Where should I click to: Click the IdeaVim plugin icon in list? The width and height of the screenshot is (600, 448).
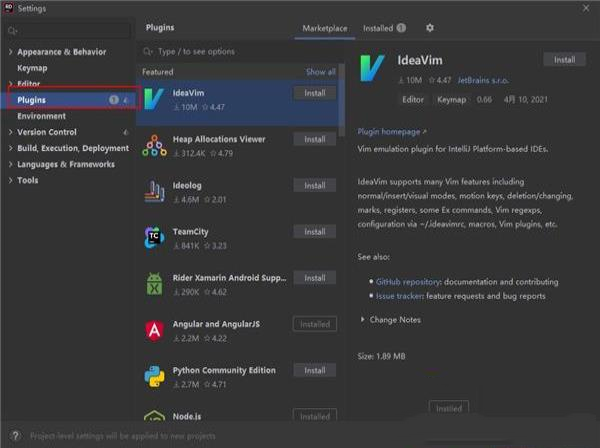point(154,98)
